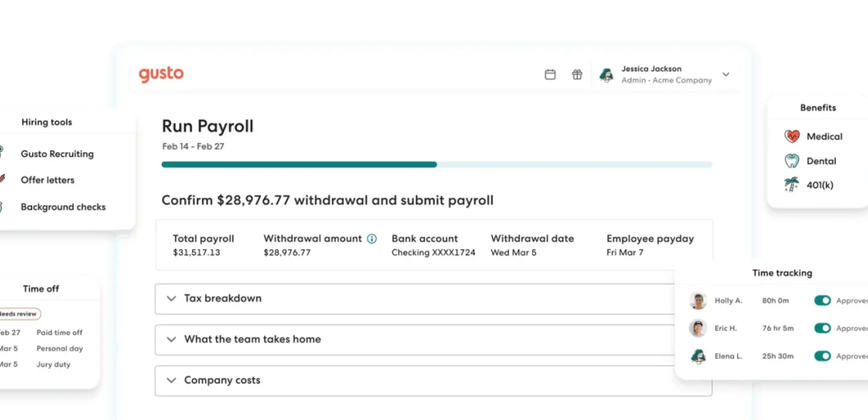
Task: Select Medical in Benefits panel
Action: [x=825, y=136]
